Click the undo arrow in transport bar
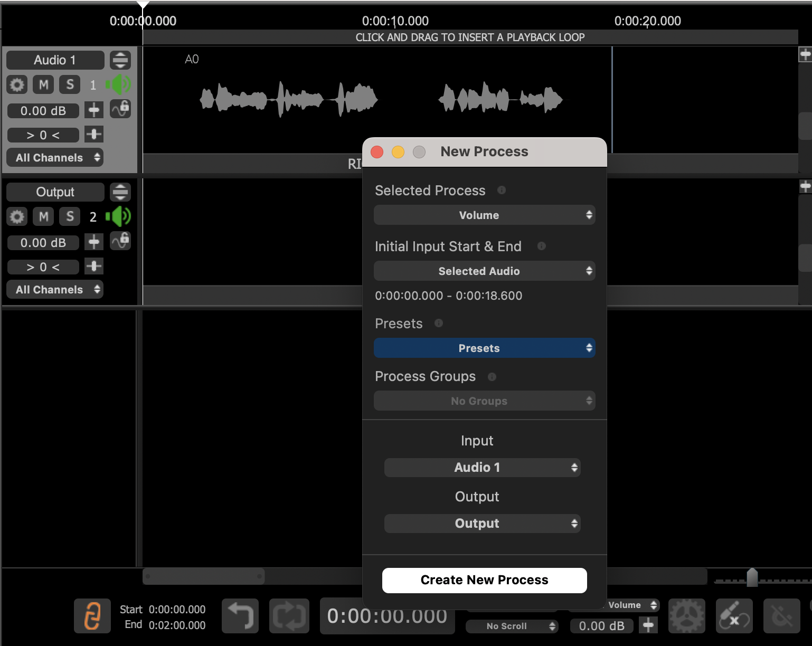The height and width of the screenshot is (646, 812). pyautogui.click(x=240, y=616)
